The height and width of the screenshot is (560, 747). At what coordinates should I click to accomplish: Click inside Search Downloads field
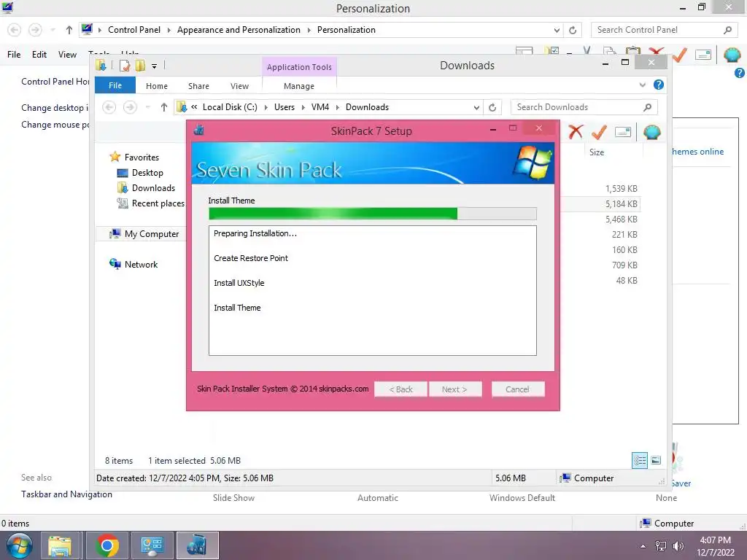point(577,107)
